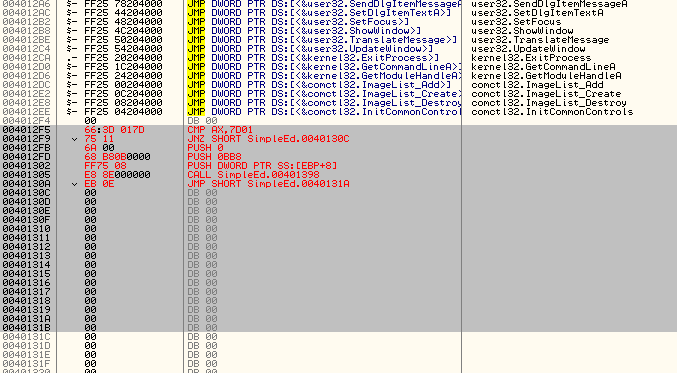Click the CMP AX,7D01 instruction
This screenshot has width=677, height=373.
point(220,130)
